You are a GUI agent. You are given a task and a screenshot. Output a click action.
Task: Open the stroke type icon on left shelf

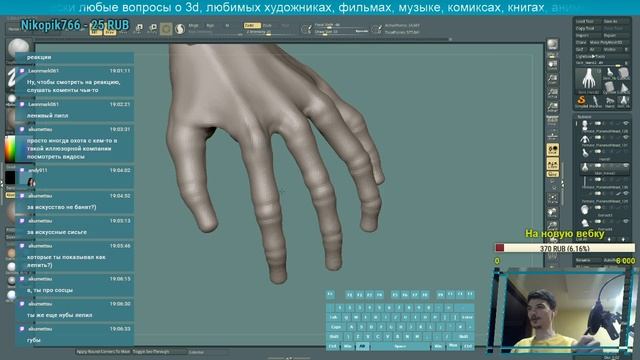coord(11,78)
